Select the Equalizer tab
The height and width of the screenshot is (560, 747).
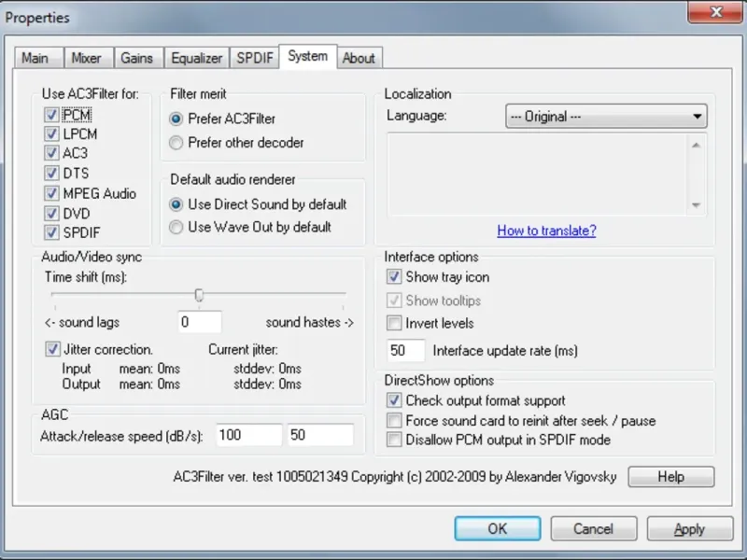[197, 58]
